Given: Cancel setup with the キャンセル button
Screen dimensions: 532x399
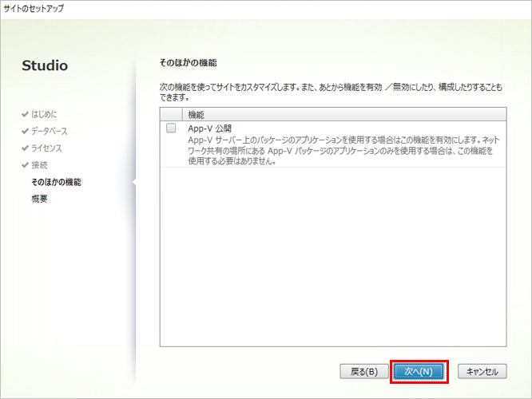Looking at the screenshot, I should point(482,371).
